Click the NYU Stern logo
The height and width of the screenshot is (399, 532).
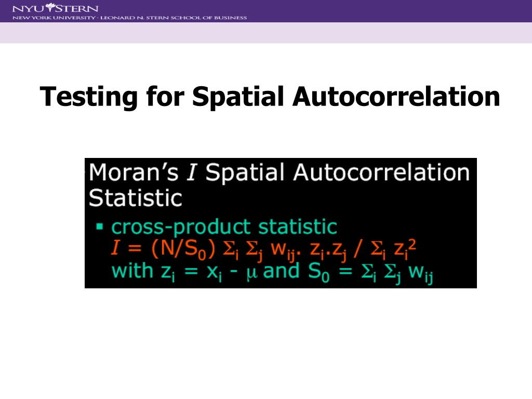point(55,8)
